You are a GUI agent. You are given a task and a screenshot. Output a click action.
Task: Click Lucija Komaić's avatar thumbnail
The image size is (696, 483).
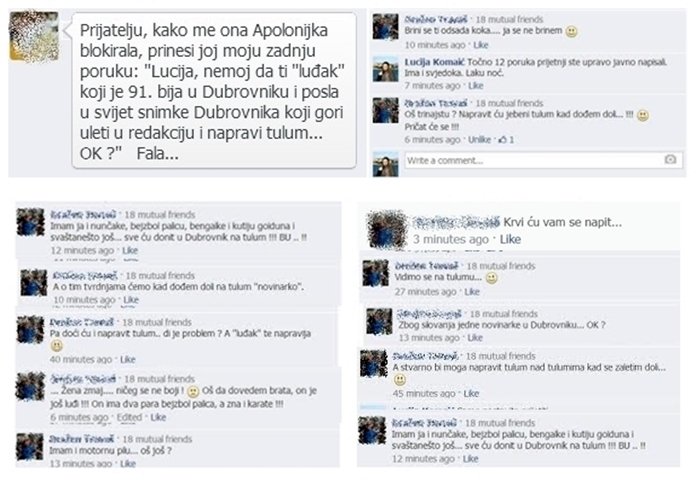[385, 68]
